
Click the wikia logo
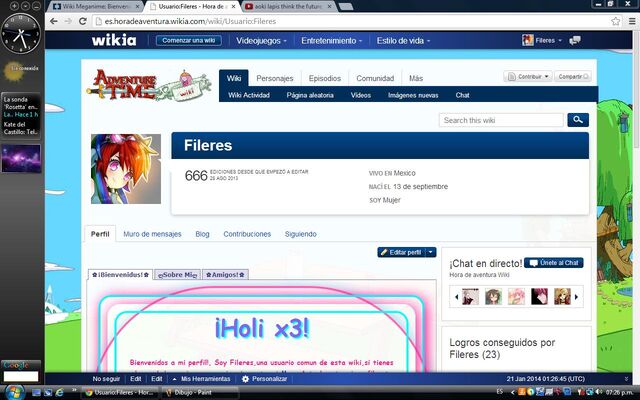[x=114, y=40]
